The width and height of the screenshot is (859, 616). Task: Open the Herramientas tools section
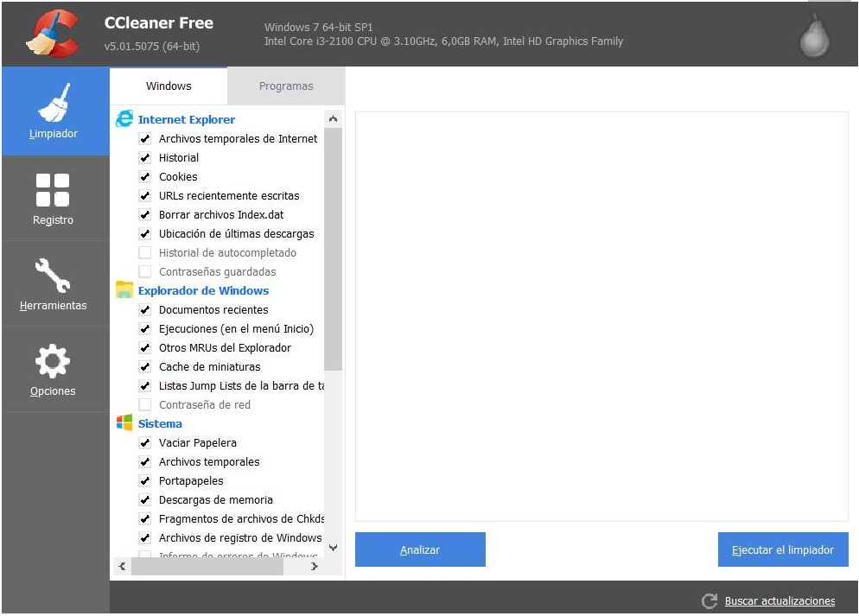(55, 283)
